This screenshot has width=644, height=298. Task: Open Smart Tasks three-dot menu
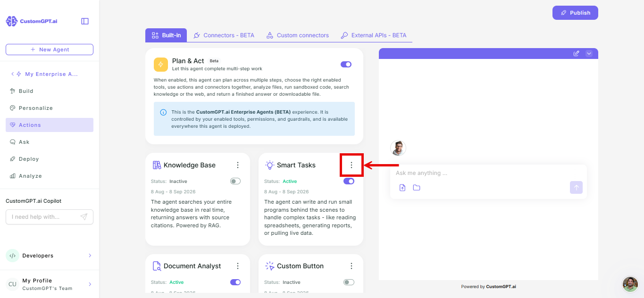[x=351, y=165]
